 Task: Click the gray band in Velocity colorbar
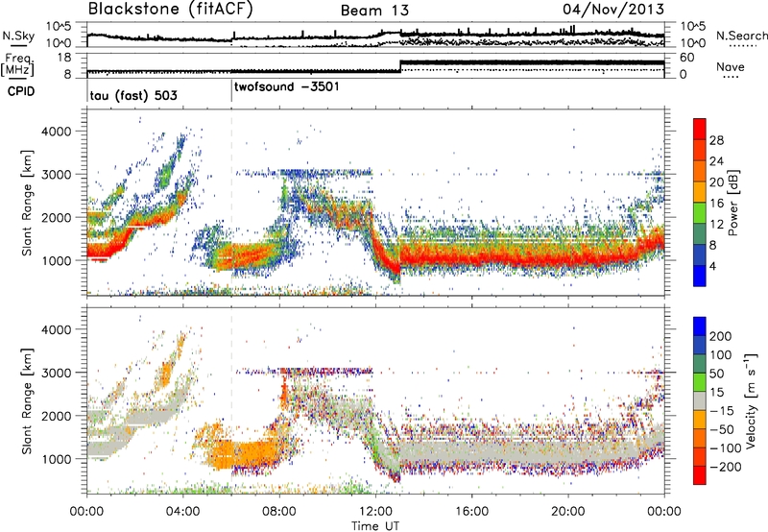pyautogui.click(x=700, y=401)
